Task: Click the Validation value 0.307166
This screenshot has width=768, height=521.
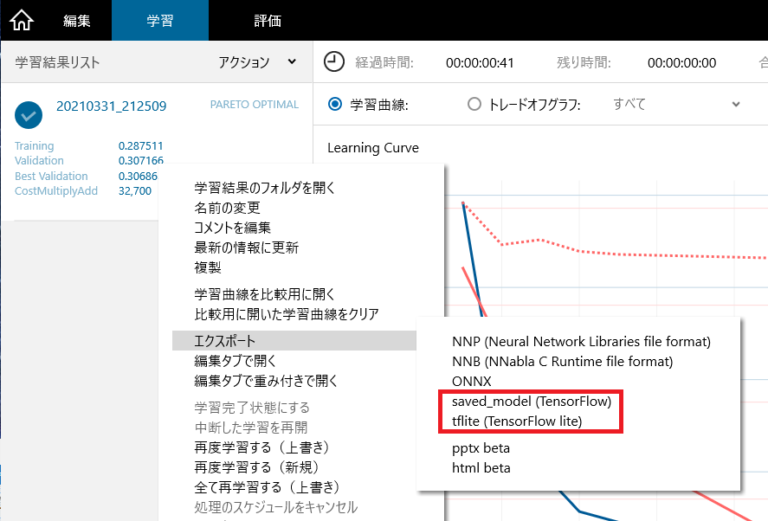Action: click(141, 161)
